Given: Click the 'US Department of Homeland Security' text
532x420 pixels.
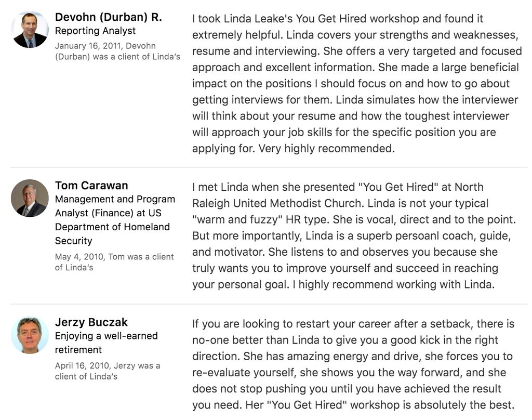Looking at the screenshot, I should (x=112, y=227).
